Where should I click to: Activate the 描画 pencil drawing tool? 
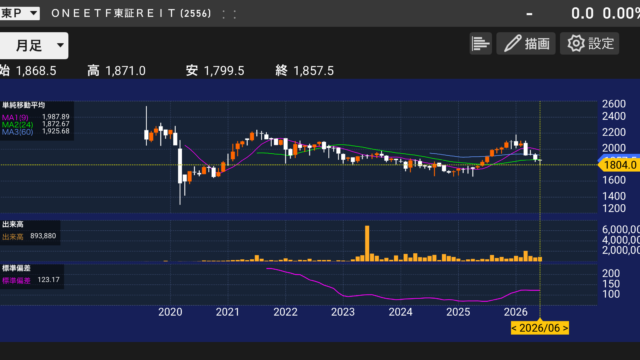526,43
